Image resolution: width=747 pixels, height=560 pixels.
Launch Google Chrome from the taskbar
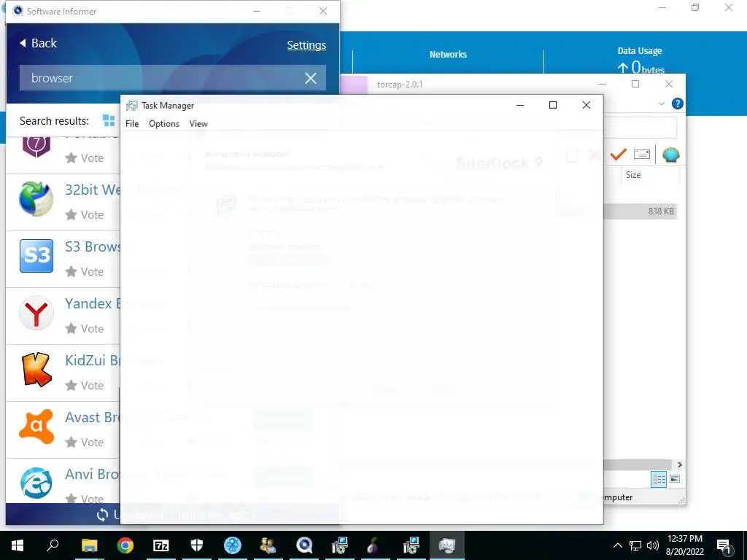pyautogui.click(x=125, y=545)
